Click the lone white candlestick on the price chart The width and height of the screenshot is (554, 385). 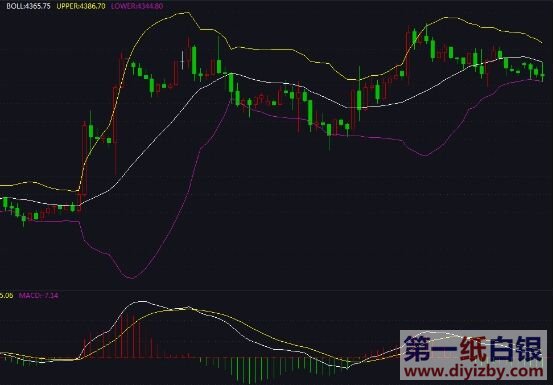pos(182,60)
